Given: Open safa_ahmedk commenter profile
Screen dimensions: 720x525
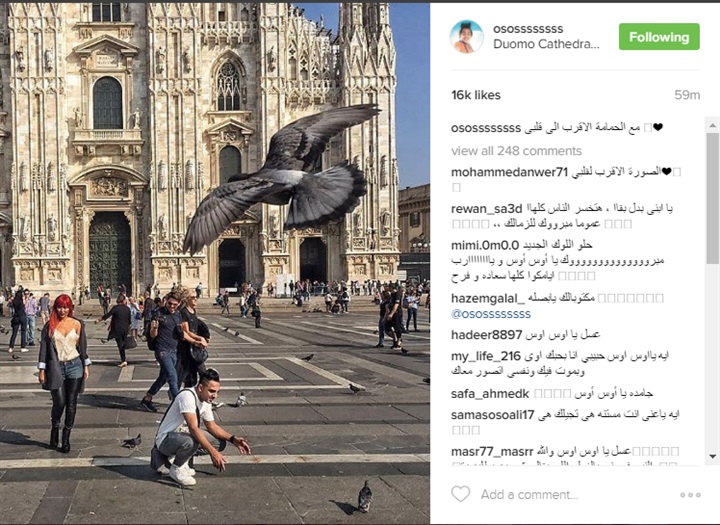Looking at the screenshot, I should (x=490, y=394).
